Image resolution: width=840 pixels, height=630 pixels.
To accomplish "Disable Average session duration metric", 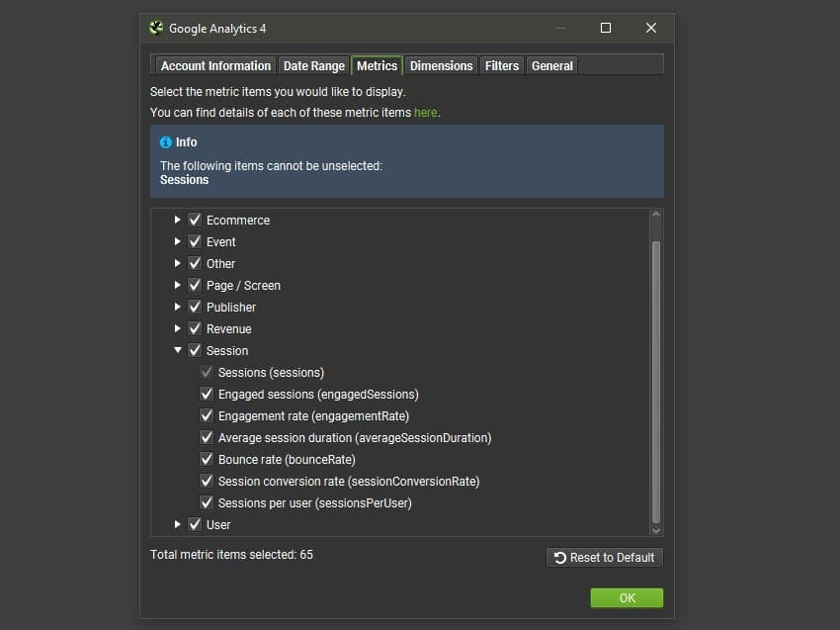I will point(207,437).
